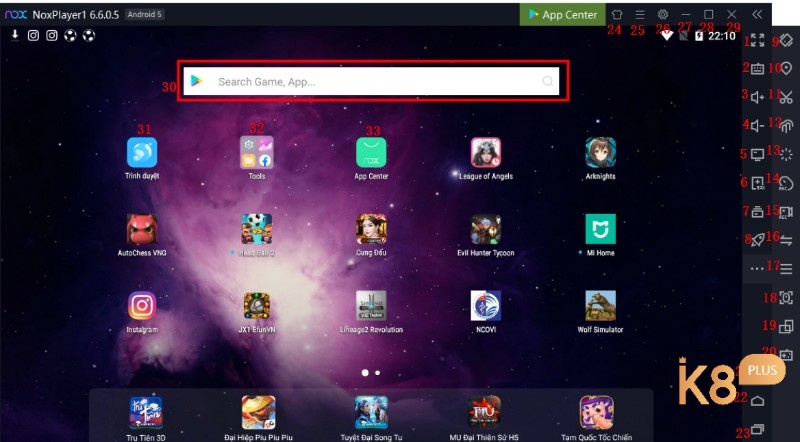
Task: Add an APK file
Action: 758,183
